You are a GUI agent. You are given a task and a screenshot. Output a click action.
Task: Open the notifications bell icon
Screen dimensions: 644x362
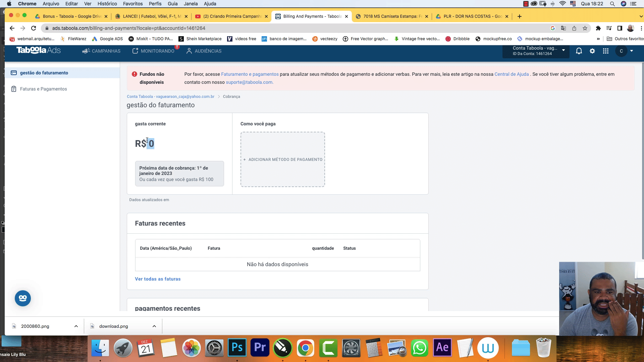click(579, 51)
